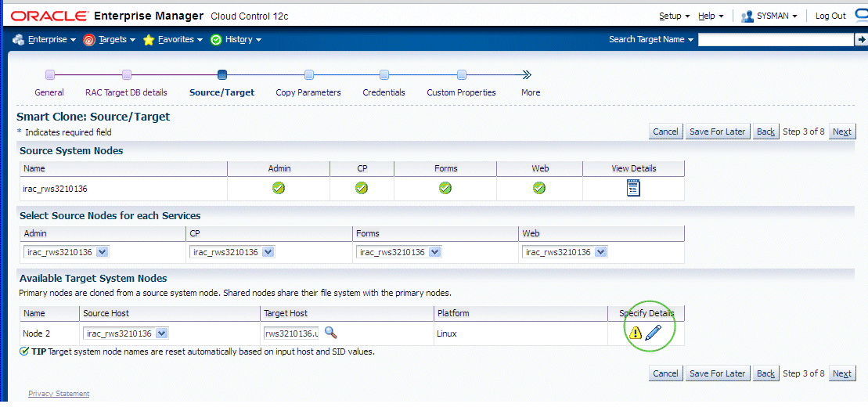The height and width of the screenshot is (411, 868).
Task: Click the TIP checkmark icon
Action: point(23,352)
